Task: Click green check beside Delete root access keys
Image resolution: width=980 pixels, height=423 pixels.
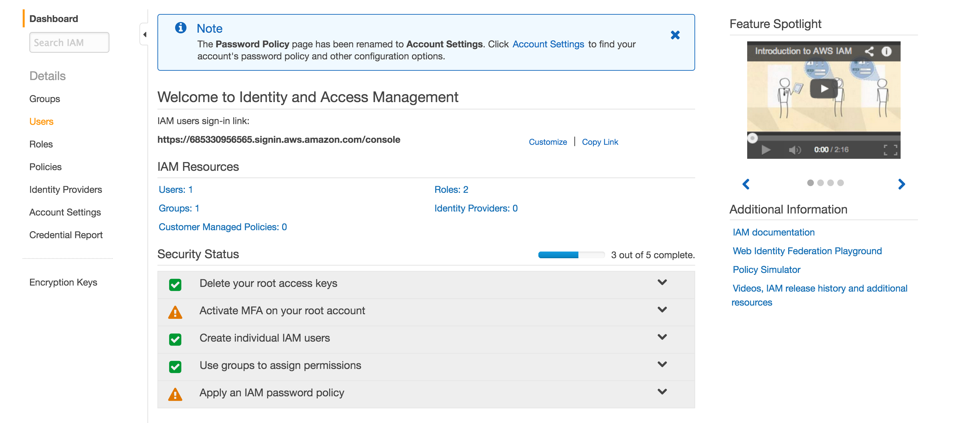Action: [x=175, y=285]
